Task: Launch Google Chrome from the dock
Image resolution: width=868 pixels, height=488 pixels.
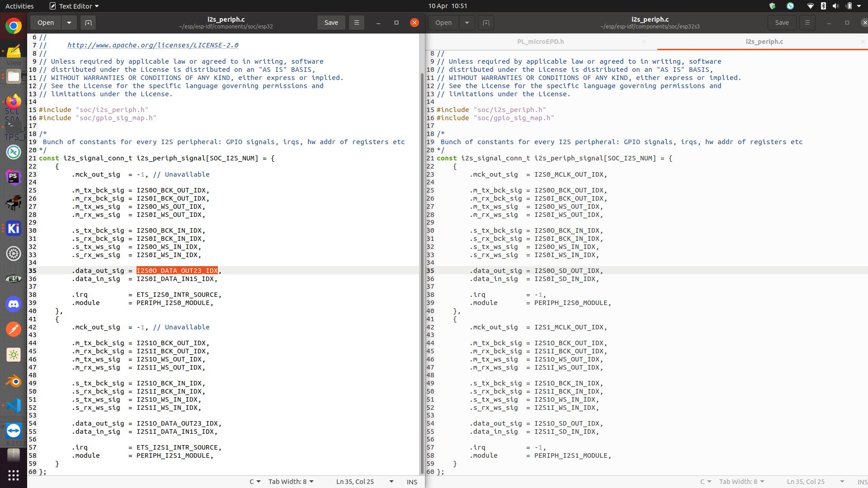Action: pyautogui.click(x=14, y=26)
